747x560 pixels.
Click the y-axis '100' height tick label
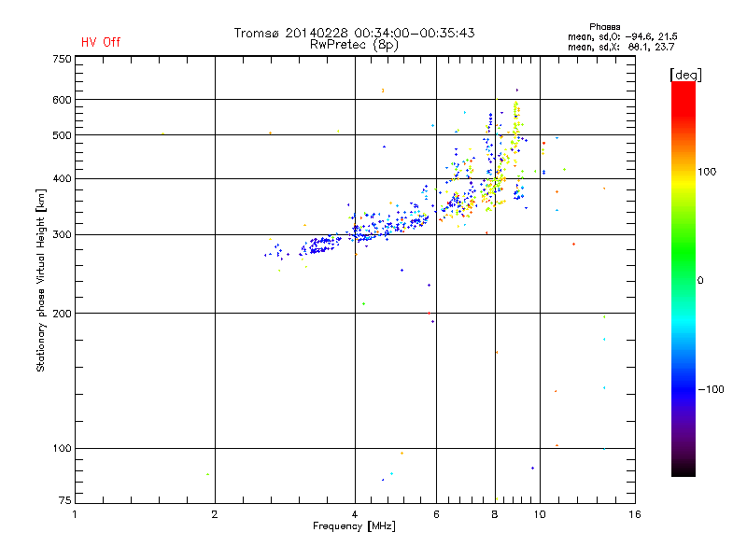tap(62, 448)
